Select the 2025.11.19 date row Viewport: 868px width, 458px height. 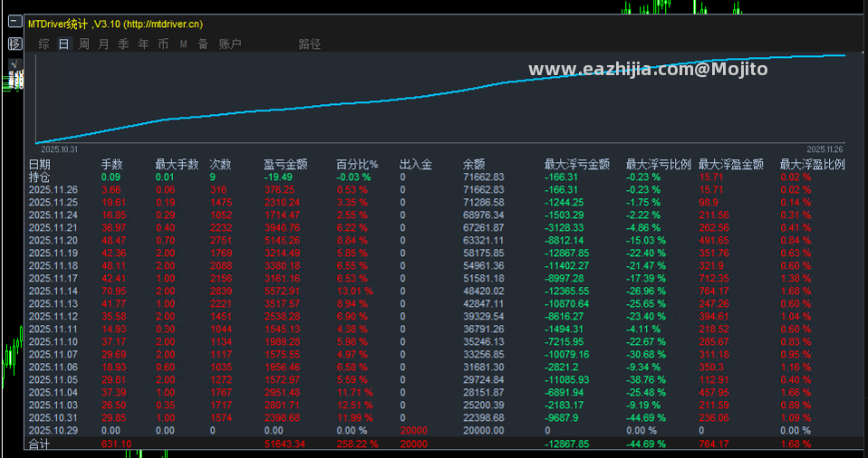click(53, 253)
